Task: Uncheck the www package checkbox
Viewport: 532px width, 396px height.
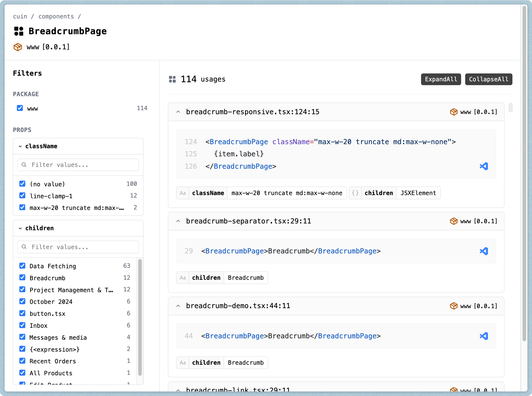Action: coord(20,108)
